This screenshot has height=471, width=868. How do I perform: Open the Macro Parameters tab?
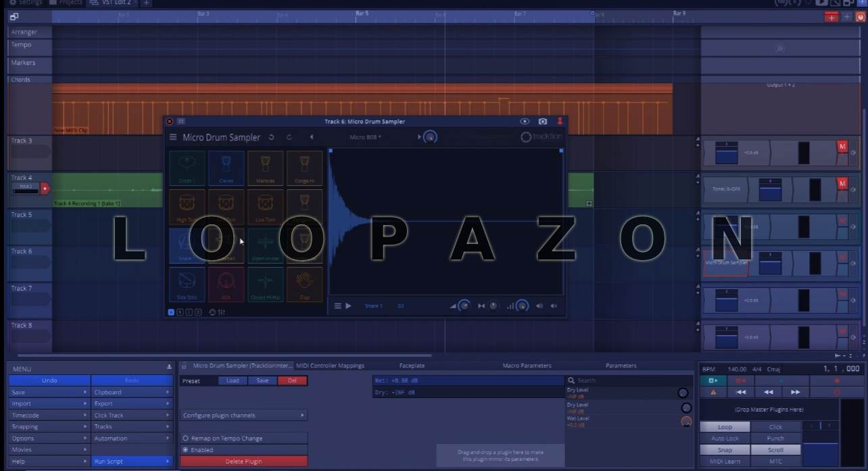(527, 365)
